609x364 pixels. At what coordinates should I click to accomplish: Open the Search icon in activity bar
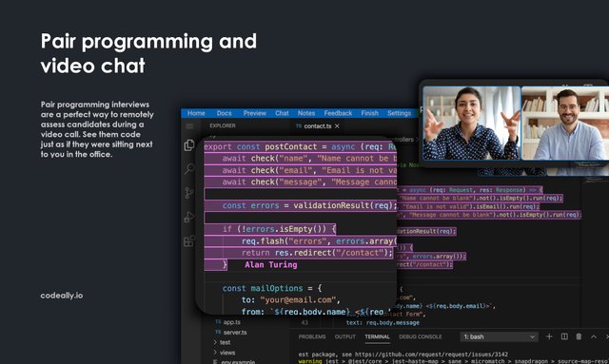(x=189, y=168)
